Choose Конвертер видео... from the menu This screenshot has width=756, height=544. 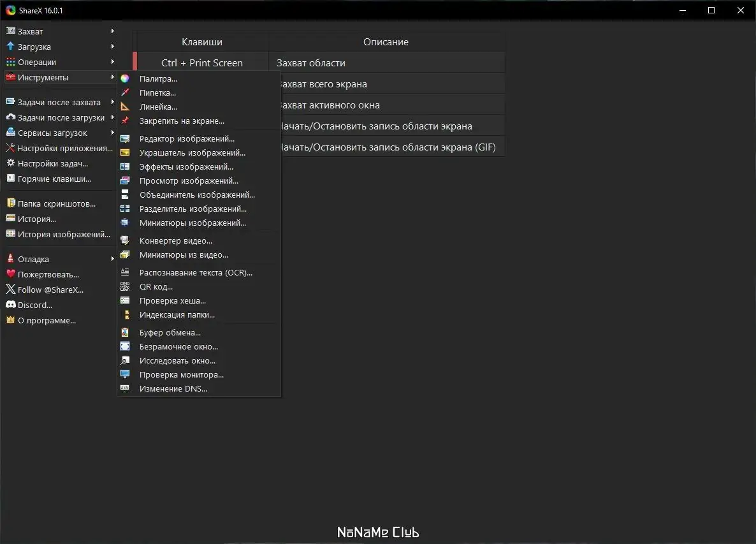coord(199,240)
